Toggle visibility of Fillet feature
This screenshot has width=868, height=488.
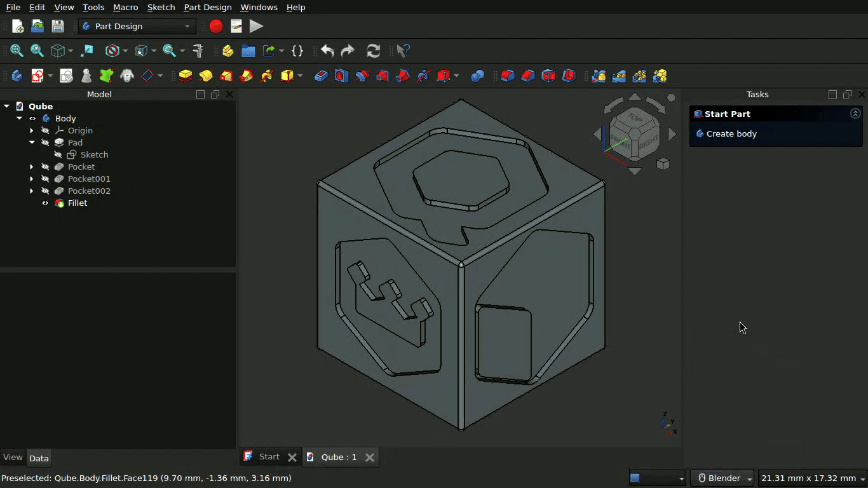(x=45, y=203)
